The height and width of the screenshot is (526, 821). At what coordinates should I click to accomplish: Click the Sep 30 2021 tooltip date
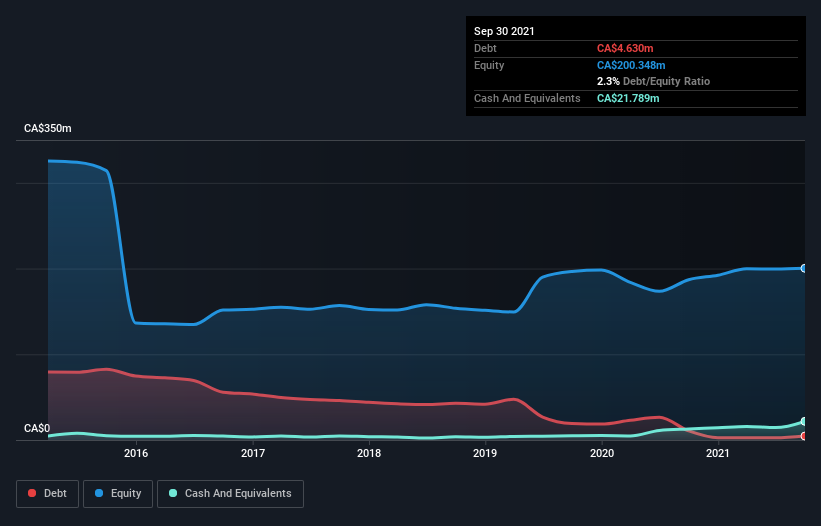tap(504, 31)
